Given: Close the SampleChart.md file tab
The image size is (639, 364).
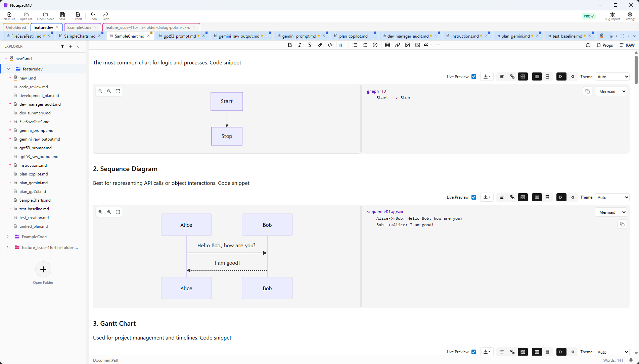Looking at the screenshot, I should point(148,36).
